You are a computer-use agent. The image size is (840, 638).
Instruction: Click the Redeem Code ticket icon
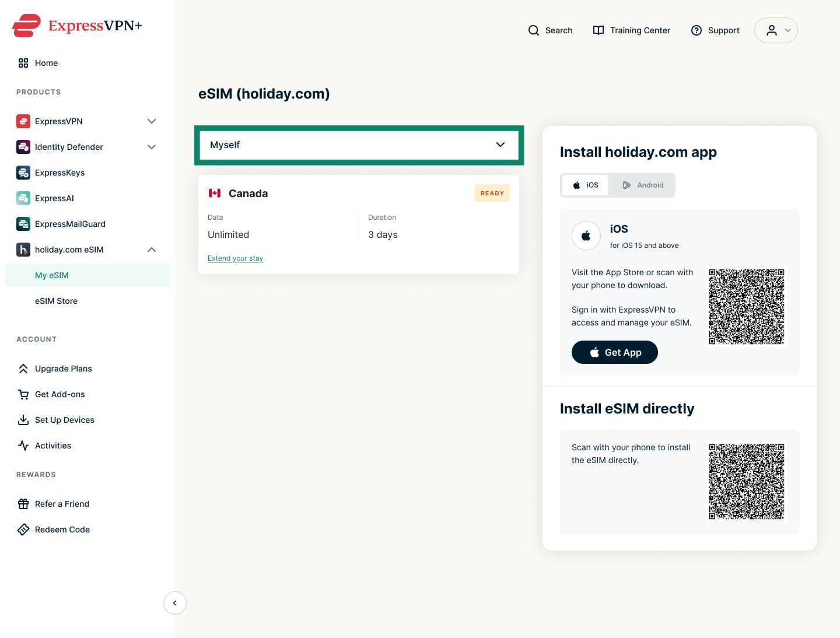pos(23,530)
